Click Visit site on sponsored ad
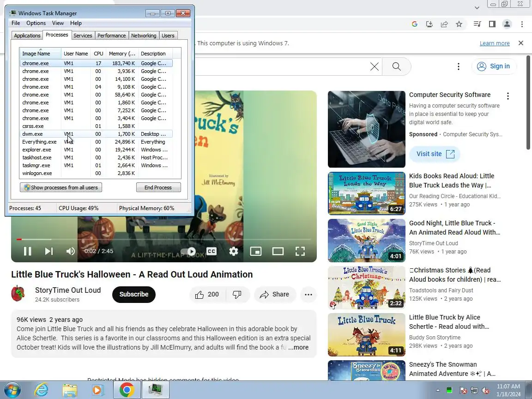This screenshot has width=532, height=399. click(435, 154)
